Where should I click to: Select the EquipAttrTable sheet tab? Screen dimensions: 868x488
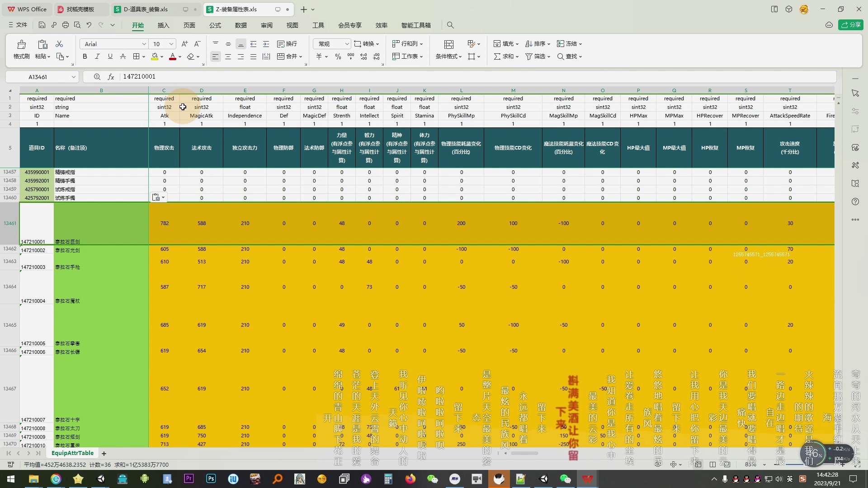click(x=72, y=453)
